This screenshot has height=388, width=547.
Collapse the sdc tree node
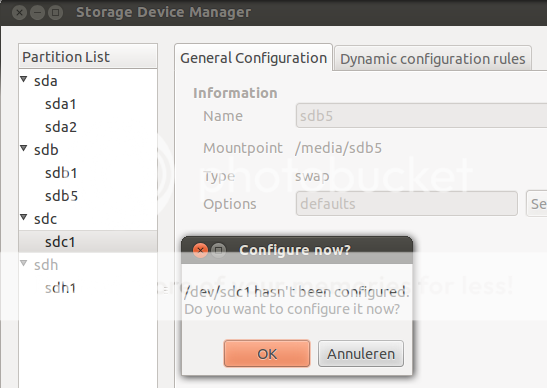24,217
